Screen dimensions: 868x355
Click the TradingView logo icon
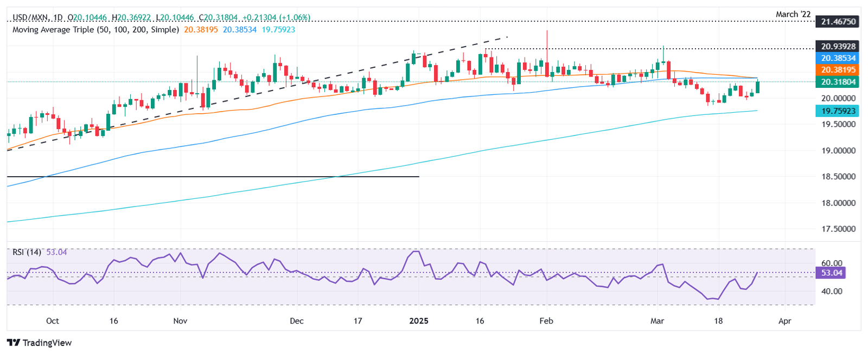click(14, 343)
